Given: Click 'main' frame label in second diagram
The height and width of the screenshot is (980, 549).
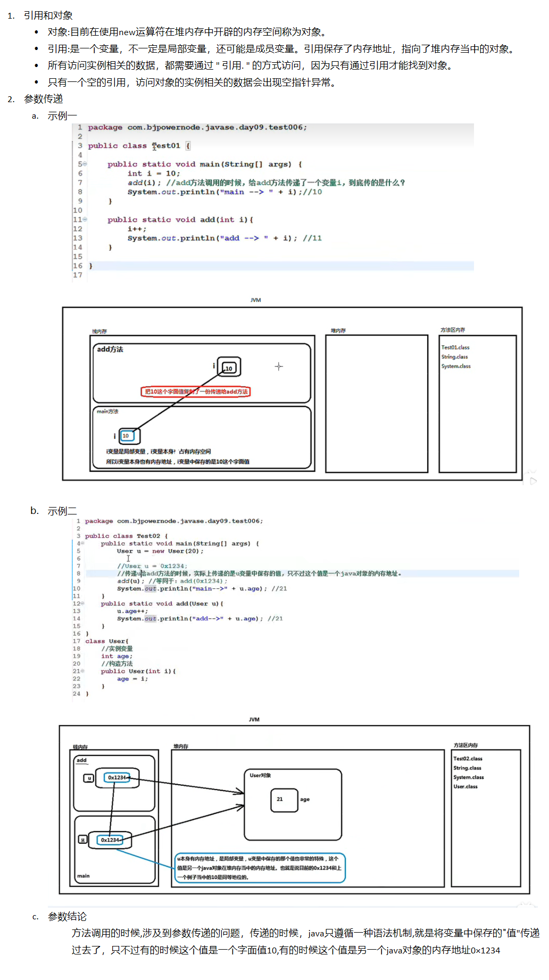Looking at the screenshot, I should 84,876.
